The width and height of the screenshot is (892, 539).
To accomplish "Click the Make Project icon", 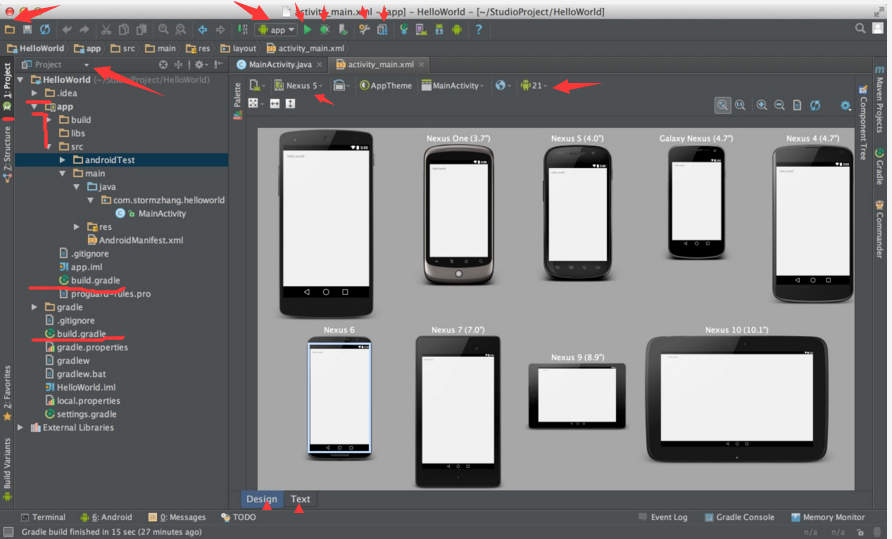I will tap(242, 29).
